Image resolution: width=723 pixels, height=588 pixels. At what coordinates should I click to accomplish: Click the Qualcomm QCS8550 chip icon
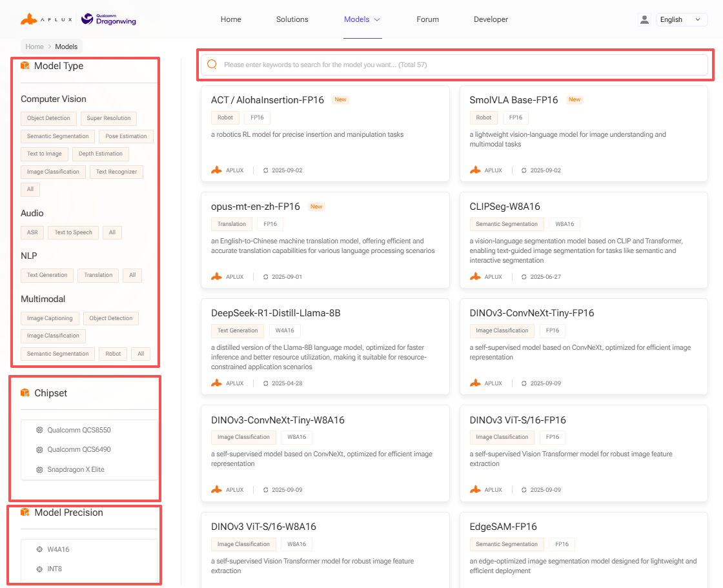coord(39,430)
